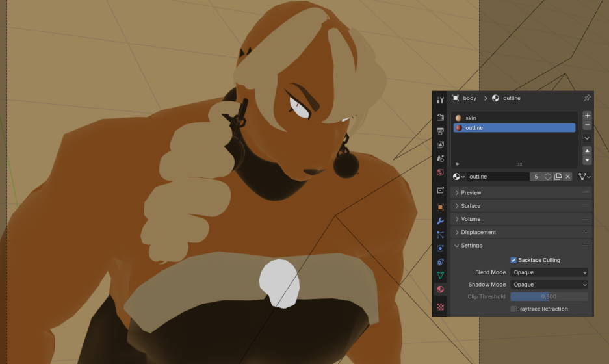
Task: Click the body object icon in breadcrumb
Action: 455,98
